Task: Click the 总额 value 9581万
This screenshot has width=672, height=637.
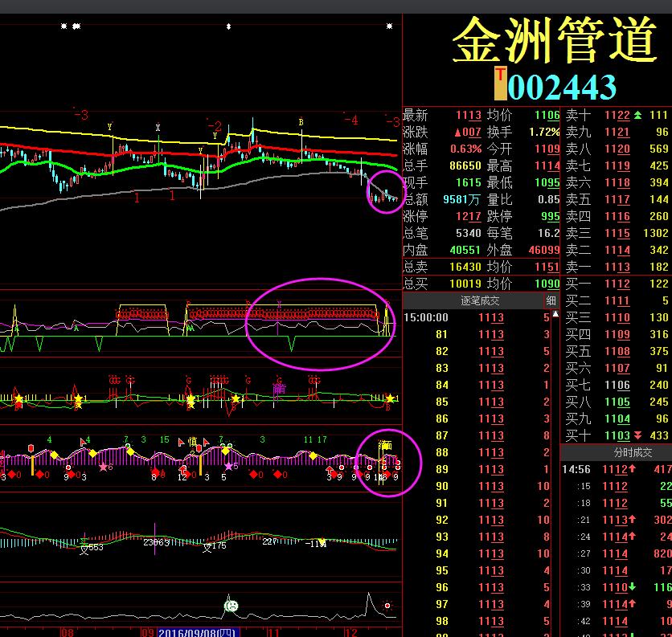Action: 461,200
